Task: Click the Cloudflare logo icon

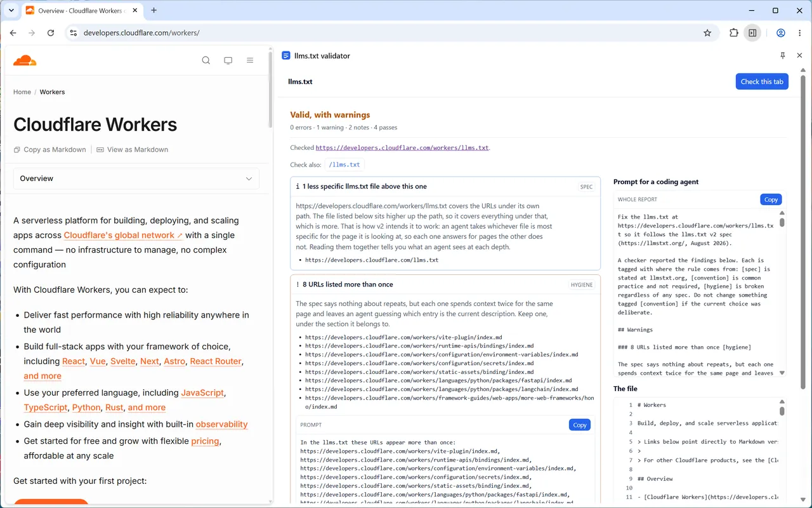Action: click(x=25, y=60)
